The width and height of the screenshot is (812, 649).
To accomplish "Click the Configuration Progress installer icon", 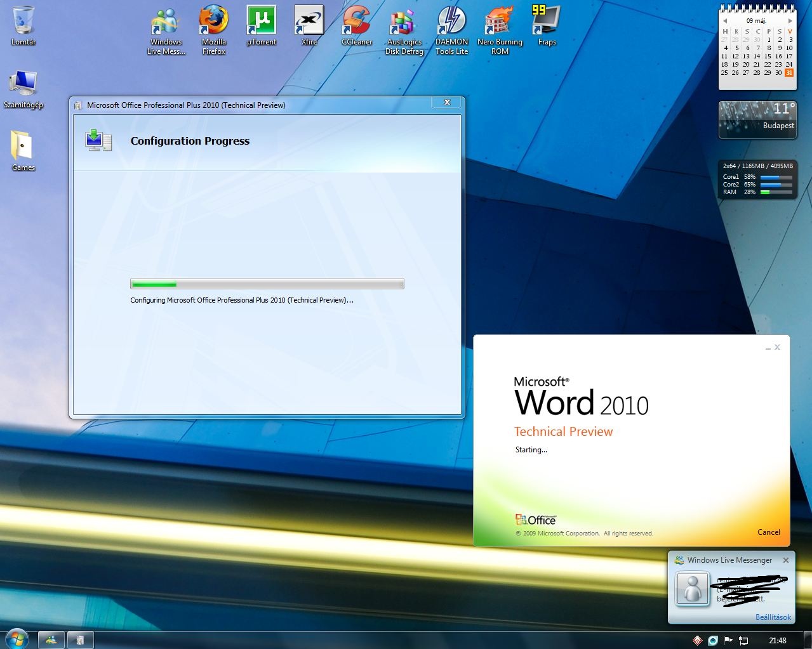I will pos(98,140).
